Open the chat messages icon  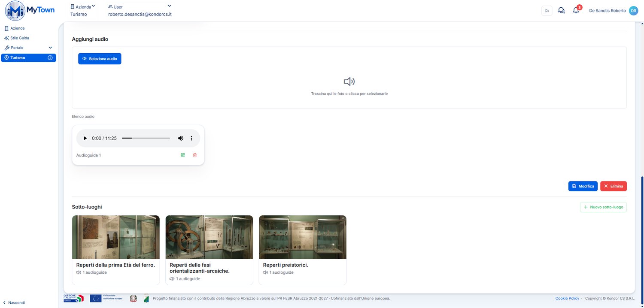point(561,11)
